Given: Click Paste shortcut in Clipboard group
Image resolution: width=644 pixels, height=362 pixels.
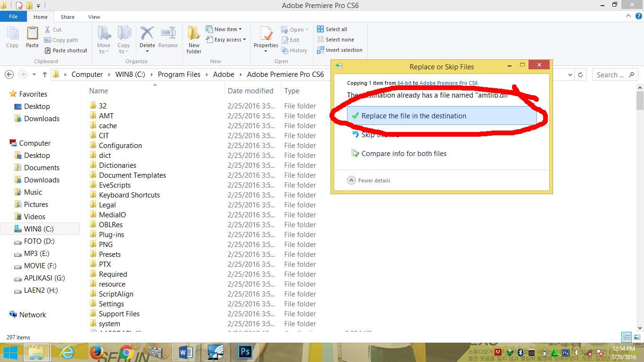Looking at the screenshot, I should click(66, 50).
